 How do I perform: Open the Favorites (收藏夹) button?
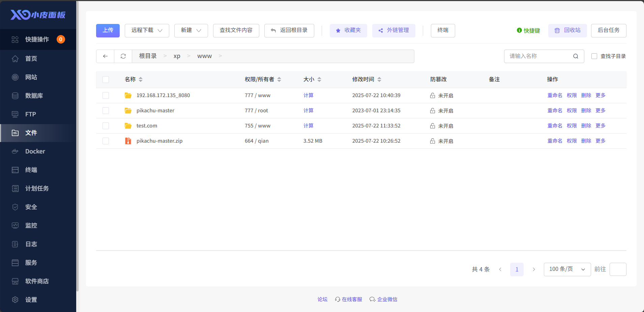[x=348, y=31]
